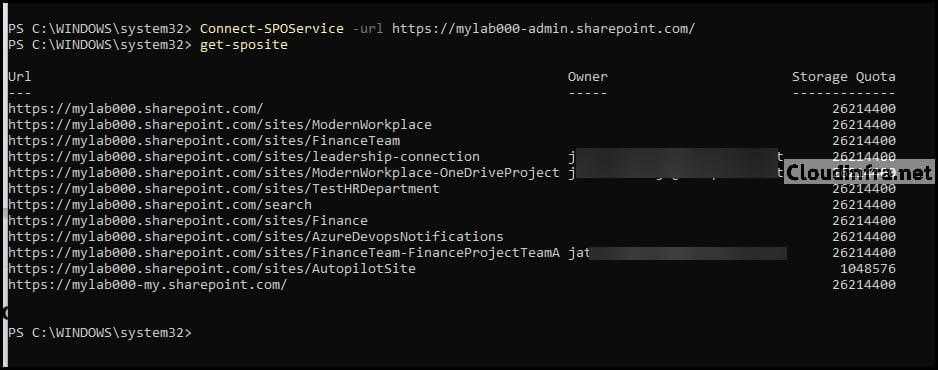
Task: Click the empty PS prompt at the bottom
Action: pyautogui.click(x=100, y=332)
